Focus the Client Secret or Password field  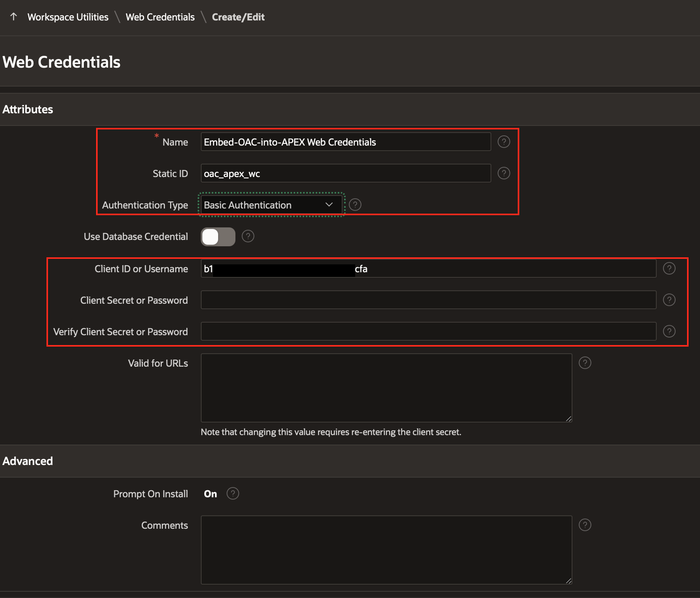(428, 300)
